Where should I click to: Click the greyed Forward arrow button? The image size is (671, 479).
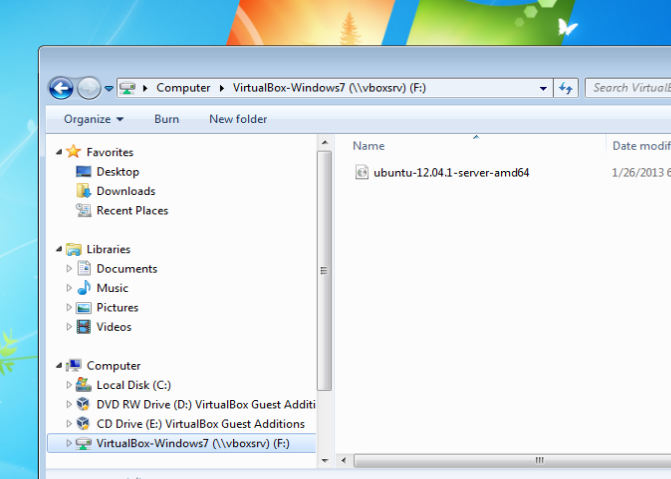coord(89,88)
